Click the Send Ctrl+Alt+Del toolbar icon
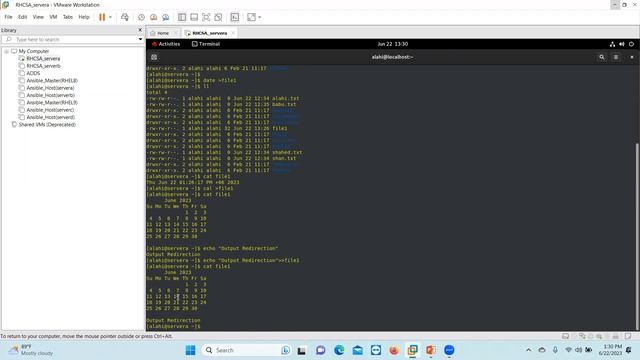 click(125, 17)
